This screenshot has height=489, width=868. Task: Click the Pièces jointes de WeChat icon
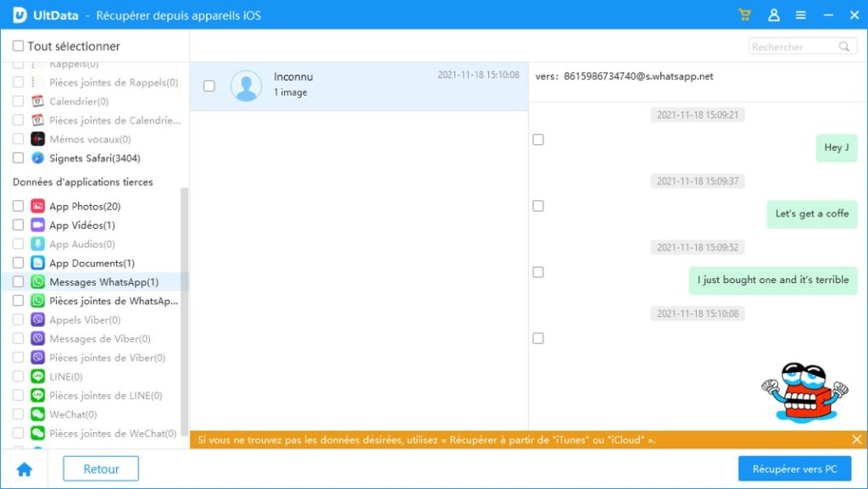pyautogui.click(x=37, y=433)
